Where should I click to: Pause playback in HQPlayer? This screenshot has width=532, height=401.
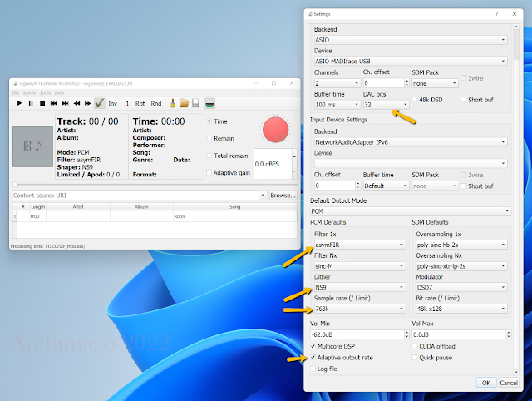31,103
